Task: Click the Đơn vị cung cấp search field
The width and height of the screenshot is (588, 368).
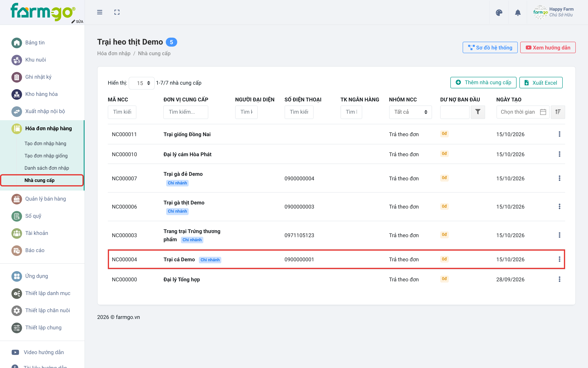Action: [x=186, y=112]
